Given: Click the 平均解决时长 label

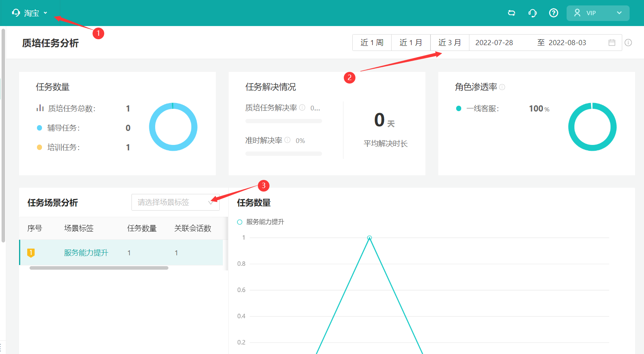Looking at the screenshot, I should point(385,144).
